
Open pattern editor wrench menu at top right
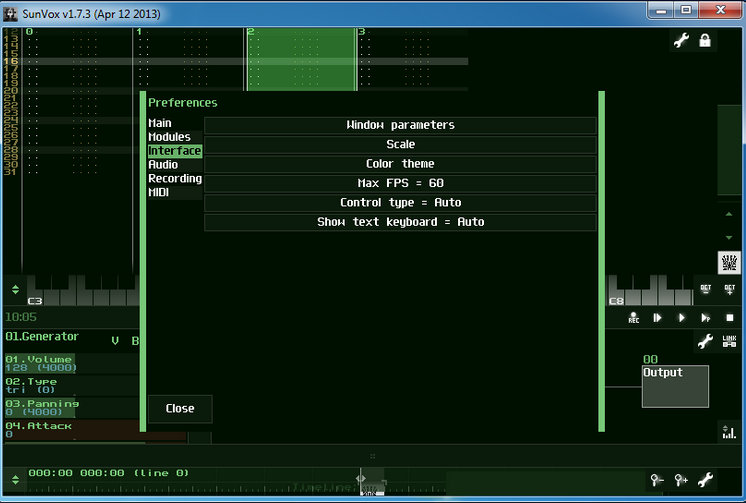(x=681, y=40)
